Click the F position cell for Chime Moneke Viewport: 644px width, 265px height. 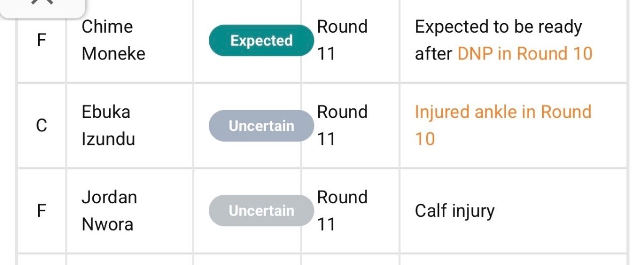(x=41, y=41)
